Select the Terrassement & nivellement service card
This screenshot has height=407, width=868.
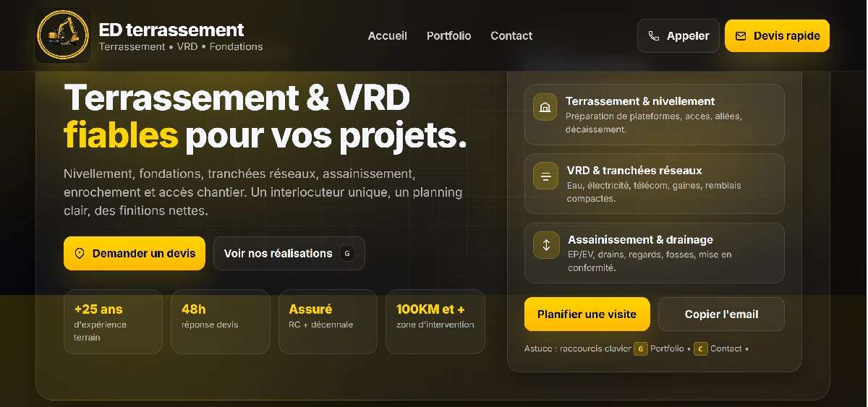point(655,114)
